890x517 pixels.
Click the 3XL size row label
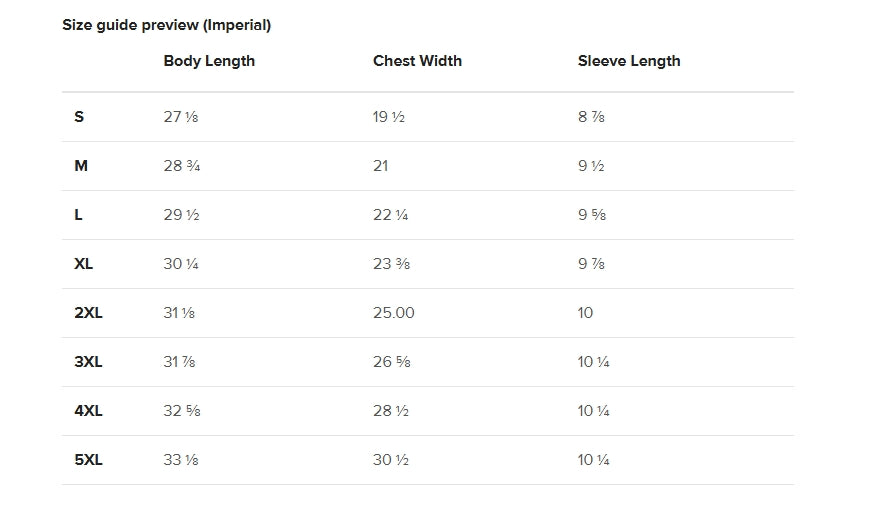[x=88, y=362]
